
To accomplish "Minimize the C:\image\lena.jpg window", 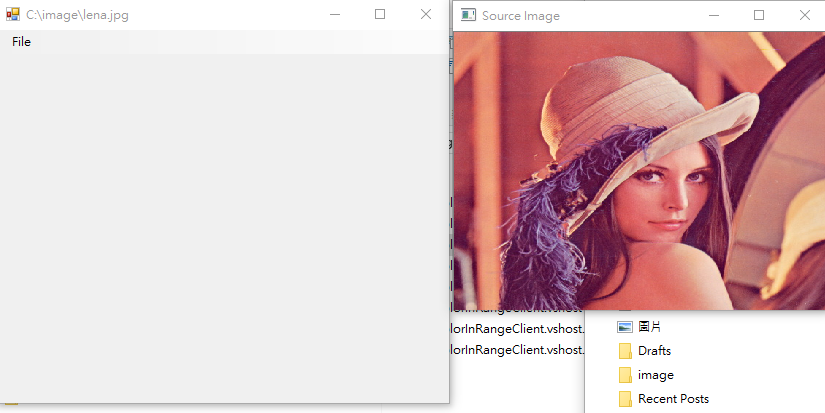I will click(335, 14).
